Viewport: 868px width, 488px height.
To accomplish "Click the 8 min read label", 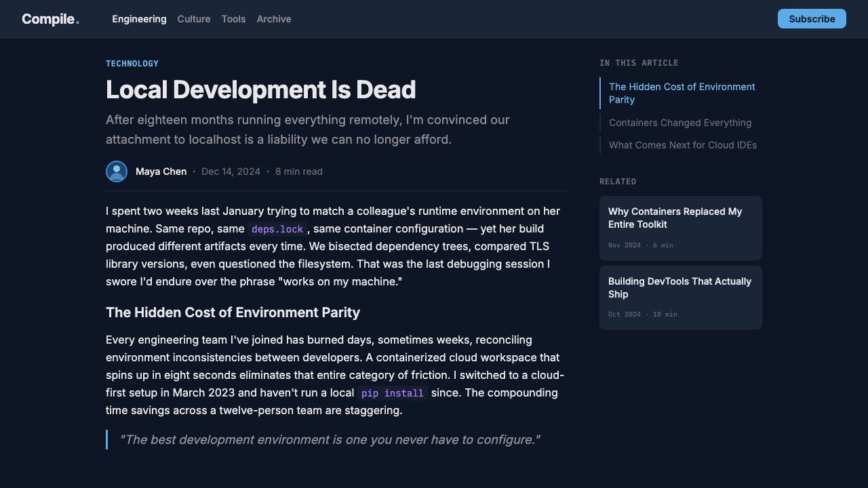I will point(299,171).
